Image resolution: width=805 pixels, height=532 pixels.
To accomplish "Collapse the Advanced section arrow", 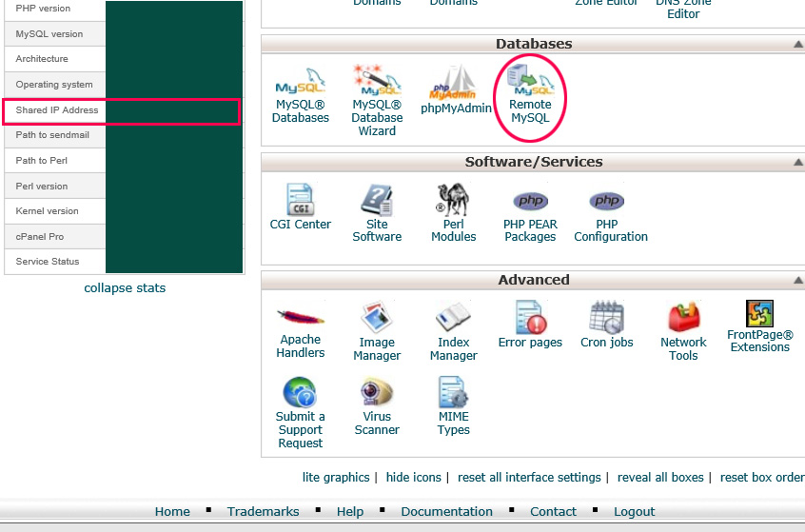I will point(797,281).
